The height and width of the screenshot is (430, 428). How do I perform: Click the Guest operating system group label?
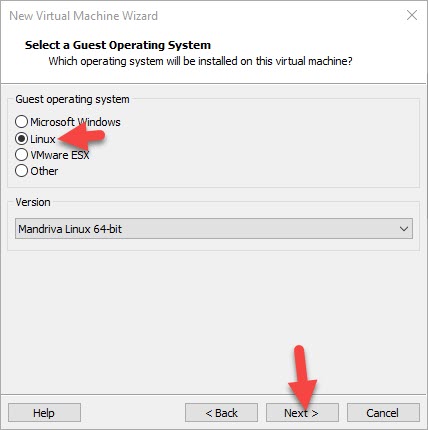point(72,99)
